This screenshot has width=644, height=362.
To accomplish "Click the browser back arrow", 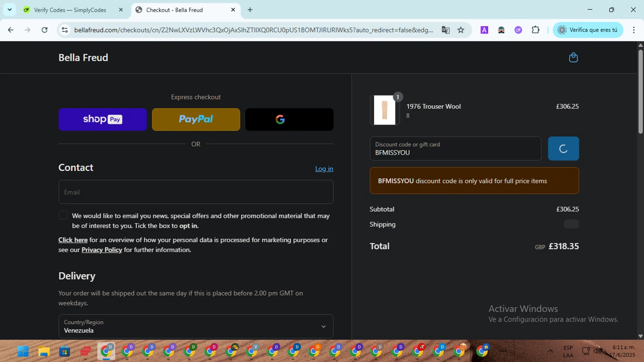I will 11,30.
